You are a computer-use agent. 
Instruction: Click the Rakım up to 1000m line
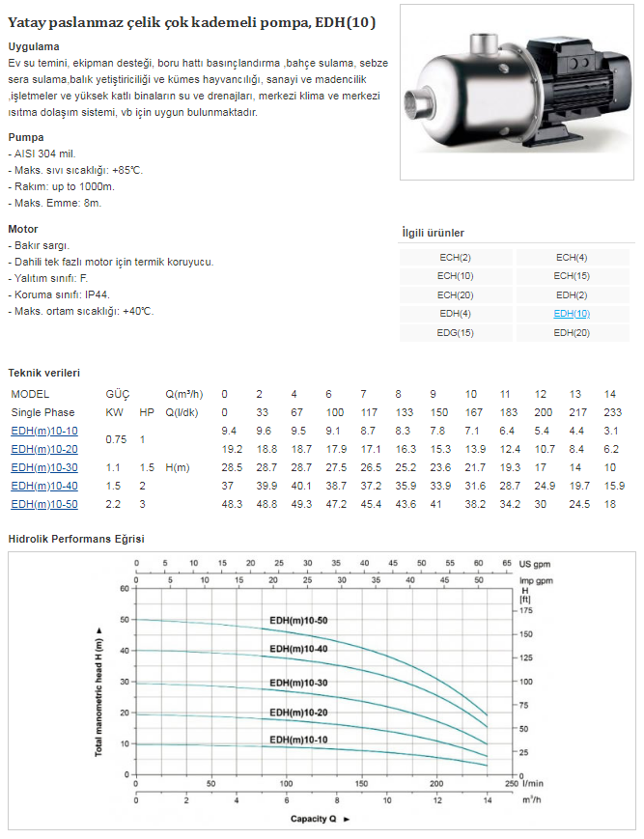62,186
